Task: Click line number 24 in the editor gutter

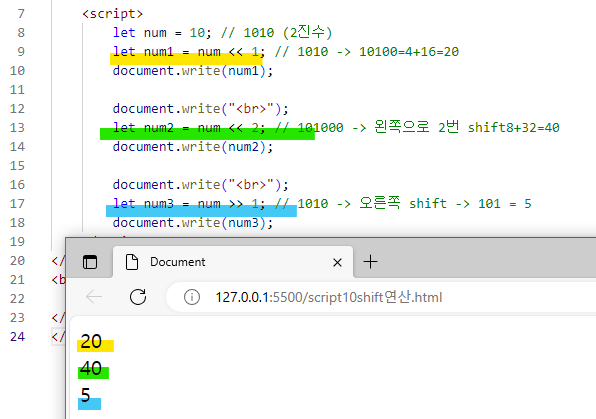Action: (17, 337)
